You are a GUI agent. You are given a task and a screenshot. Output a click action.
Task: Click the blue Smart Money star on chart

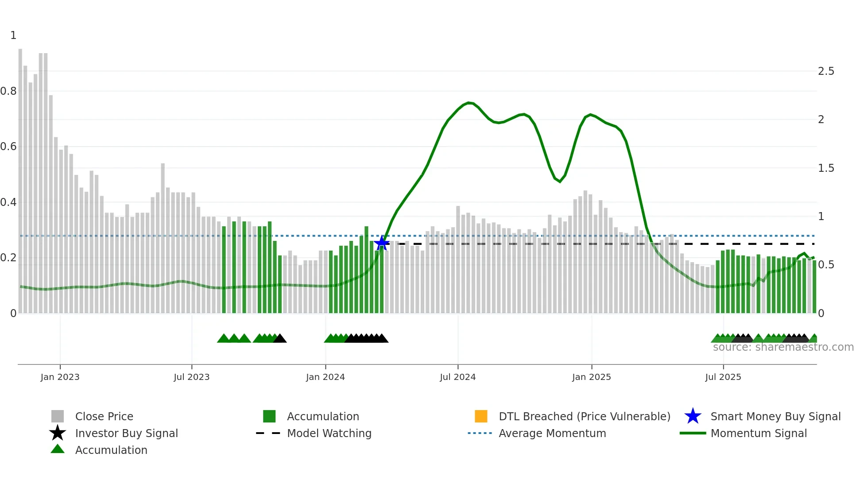(x=381, y=243)
